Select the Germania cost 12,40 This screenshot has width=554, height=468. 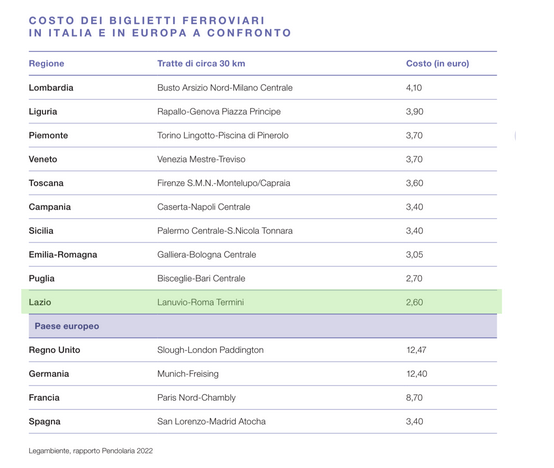pos(417,374)
